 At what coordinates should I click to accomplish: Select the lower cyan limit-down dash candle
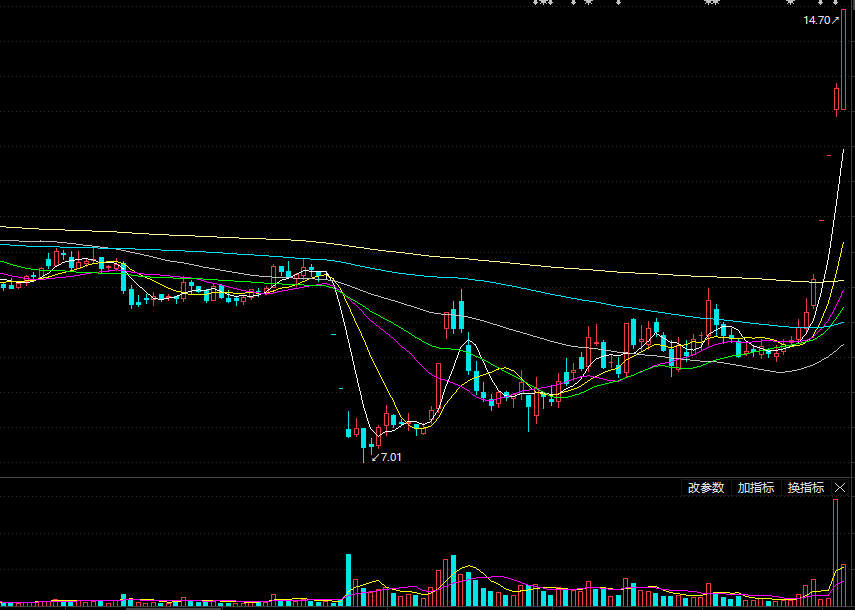click(342, 387)
